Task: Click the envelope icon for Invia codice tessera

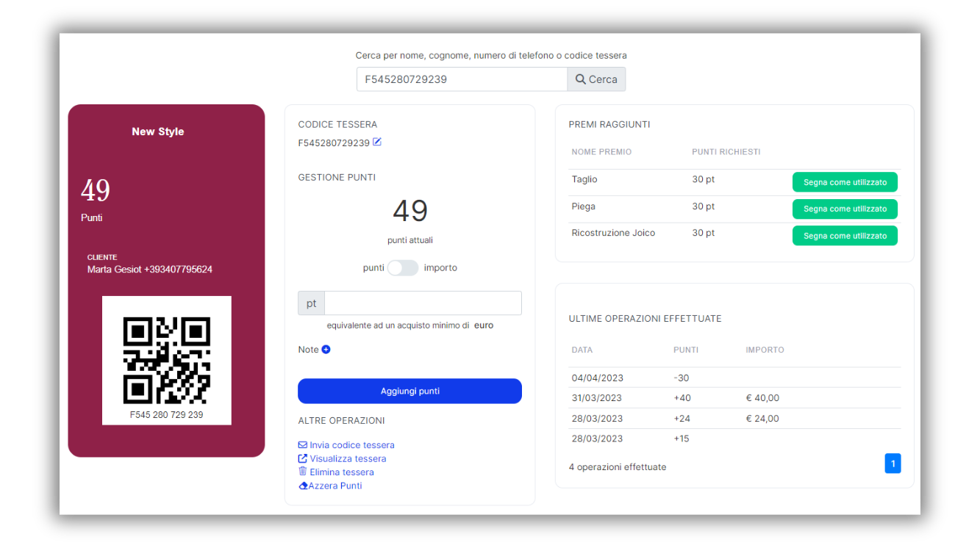Action: point(303,445)
